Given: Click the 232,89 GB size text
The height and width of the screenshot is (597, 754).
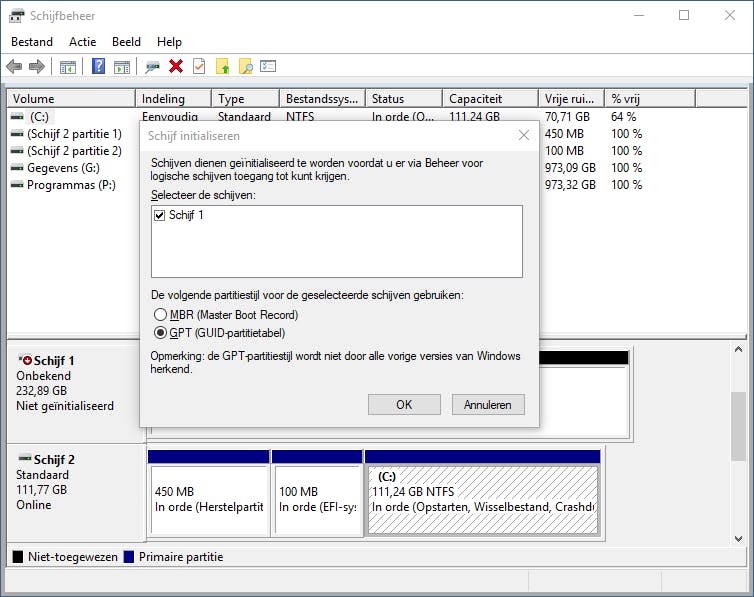Looking at the screenshot, I should (41, 390).
